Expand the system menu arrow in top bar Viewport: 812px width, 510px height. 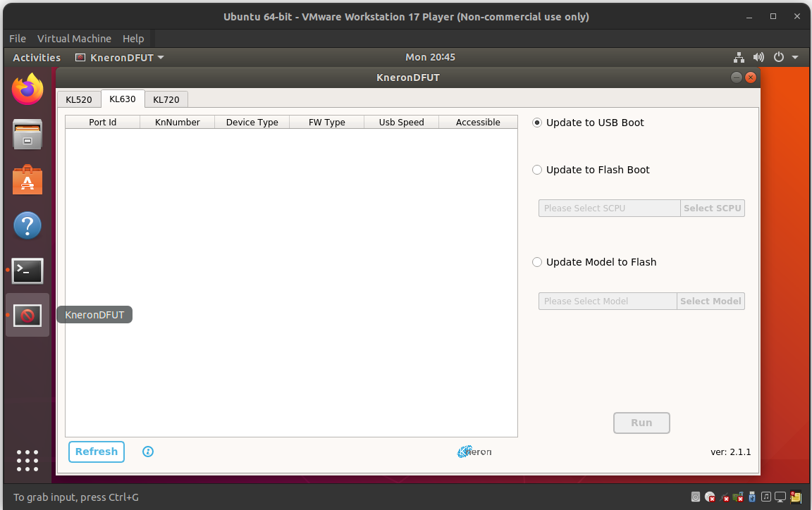click(x=795, y=58)
